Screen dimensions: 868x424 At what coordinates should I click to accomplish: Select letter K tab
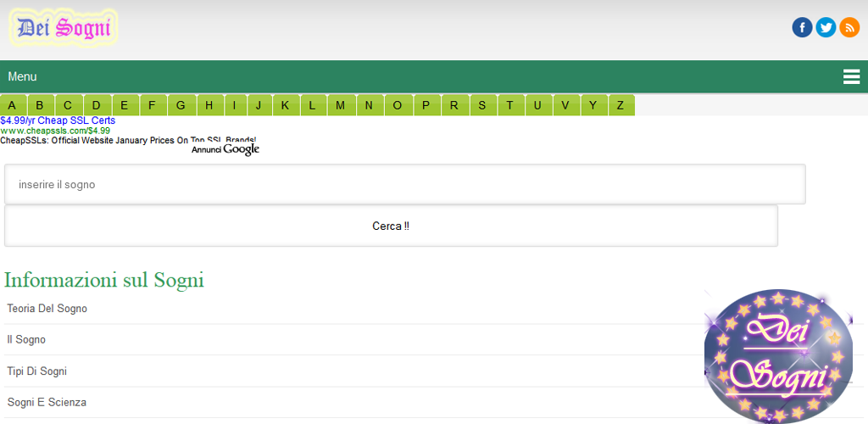285,105
